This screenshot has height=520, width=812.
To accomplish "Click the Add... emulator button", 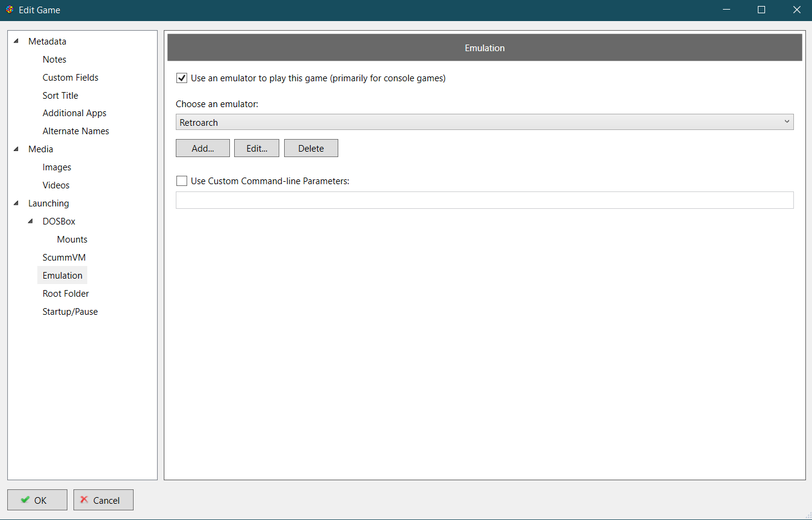I will pyautogui.click(x=203, y=148).
